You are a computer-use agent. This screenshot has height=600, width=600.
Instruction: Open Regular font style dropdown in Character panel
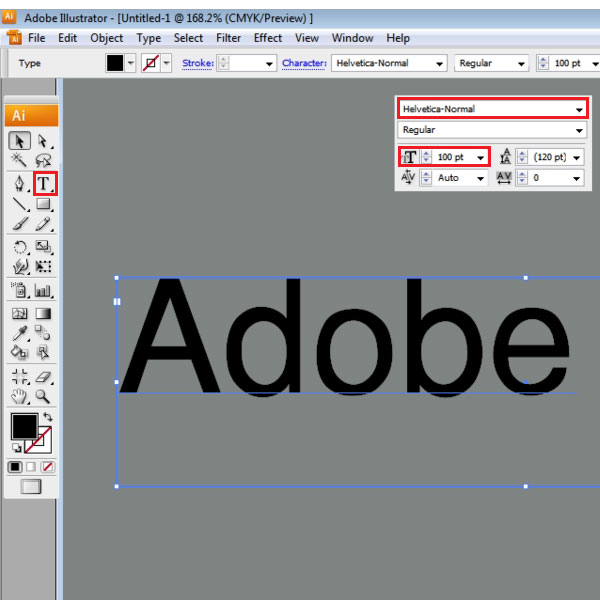click(579, 131)
